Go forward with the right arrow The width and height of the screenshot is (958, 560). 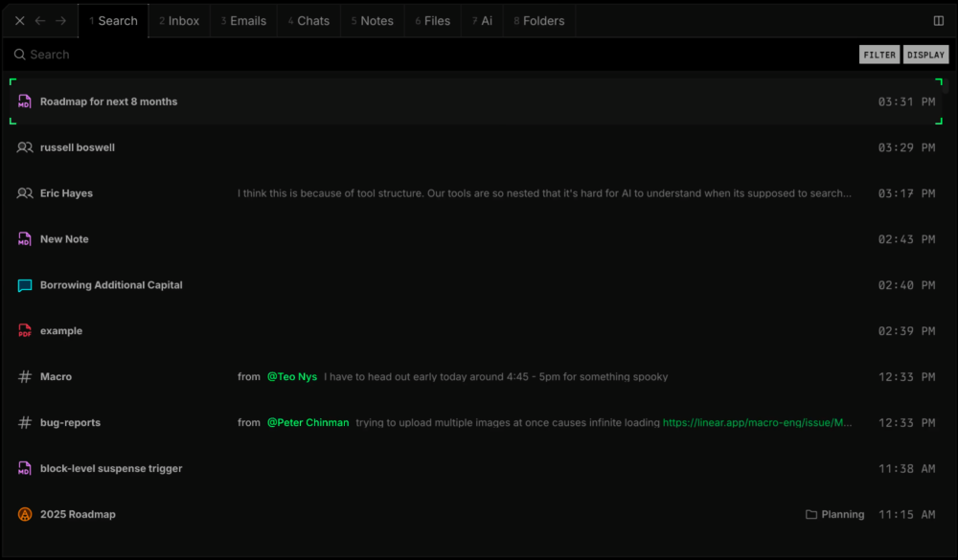(x=60, y=21)
